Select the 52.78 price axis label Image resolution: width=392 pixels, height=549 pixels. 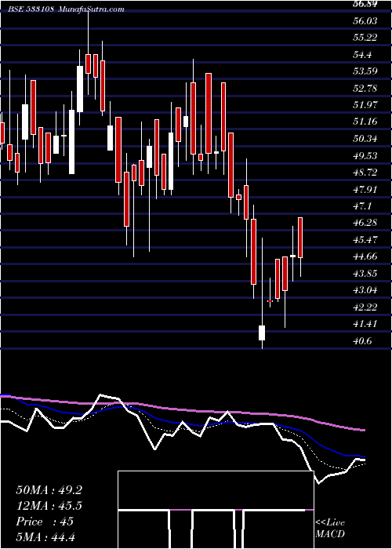[365, 88]
